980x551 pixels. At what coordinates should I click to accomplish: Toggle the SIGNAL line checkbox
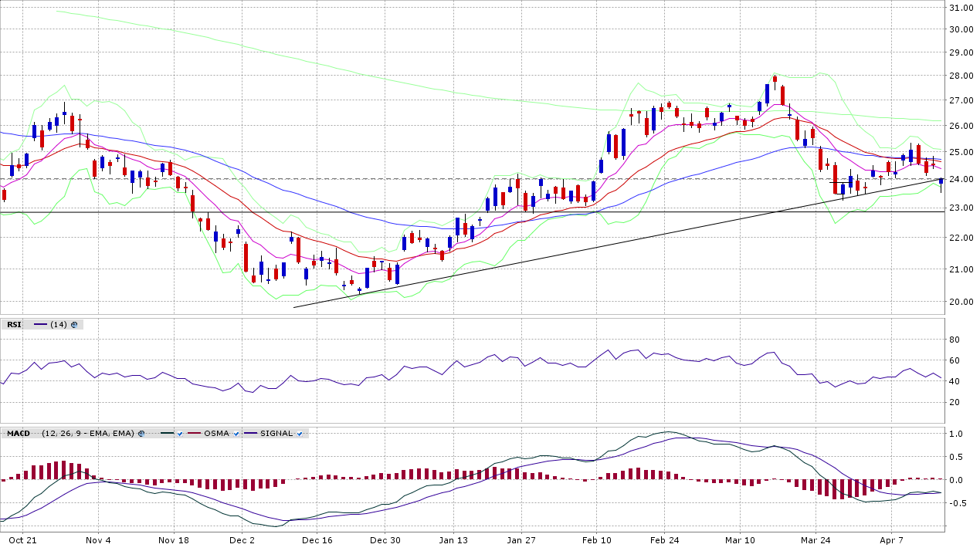(x=300, y=434)
